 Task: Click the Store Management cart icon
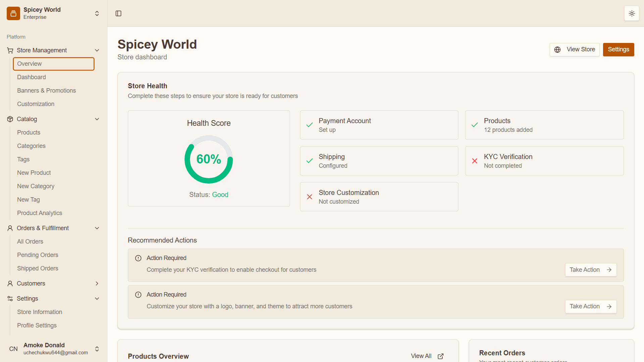10,50
